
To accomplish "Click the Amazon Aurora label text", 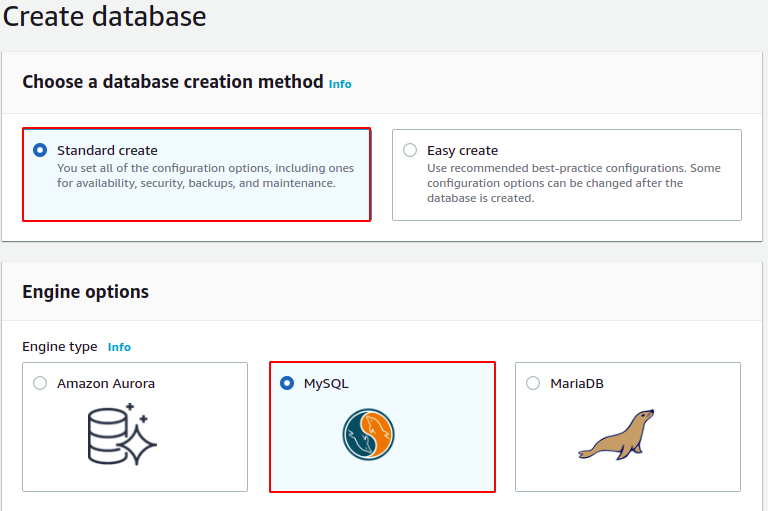I will click(x=106, y=383).
